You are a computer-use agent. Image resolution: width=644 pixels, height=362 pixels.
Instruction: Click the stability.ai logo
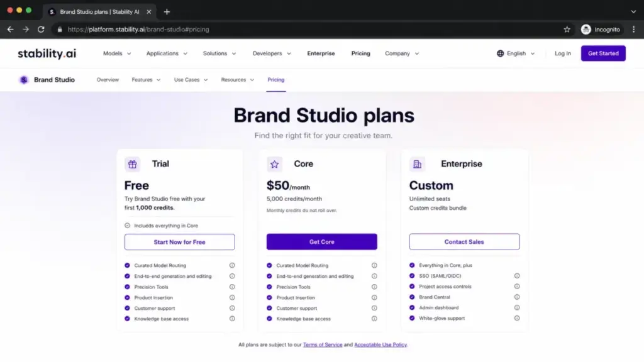point(47,53)
